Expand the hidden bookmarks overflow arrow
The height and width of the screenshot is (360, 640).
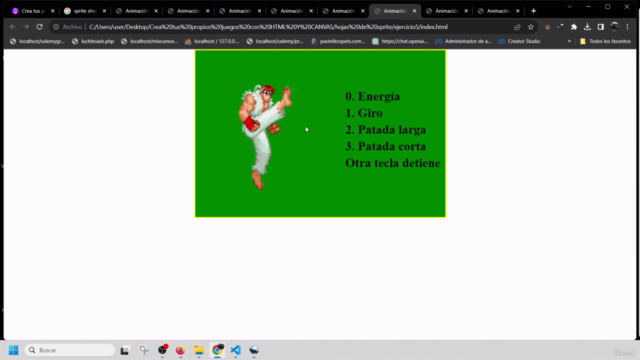coord(569,41)
